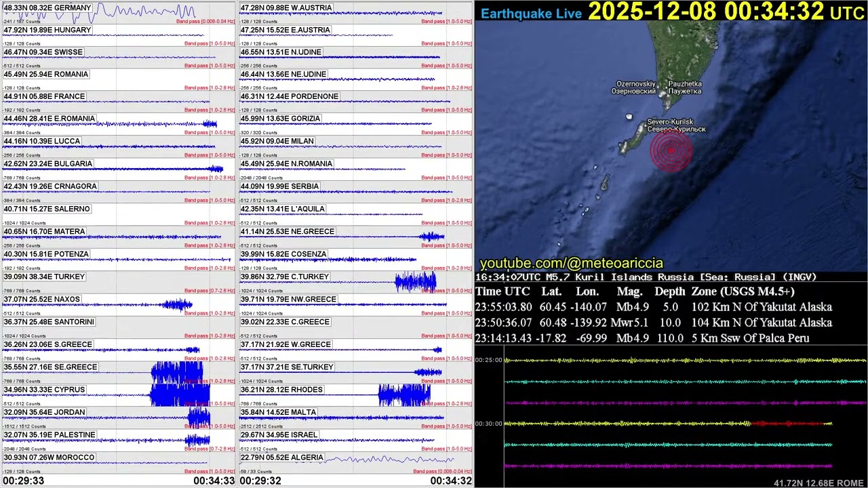Select the ISRAEL station label
This screenshot has height=488, width=868.
click(279, 435)
